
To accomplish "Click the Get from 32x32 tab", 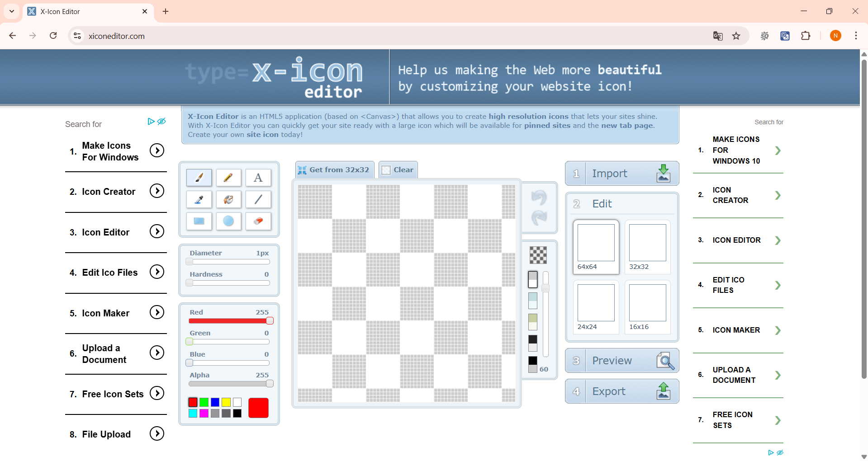I will point(335,170).
